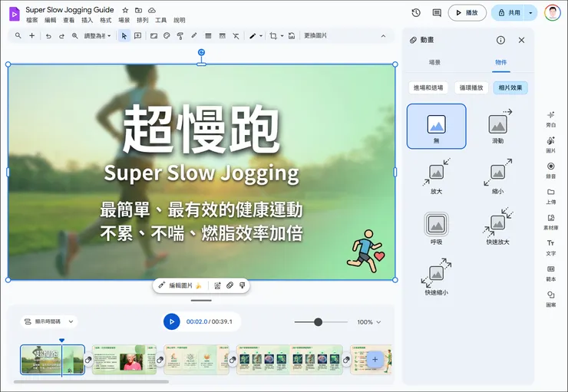Click the Google Vids home logo

pos(14,14)
